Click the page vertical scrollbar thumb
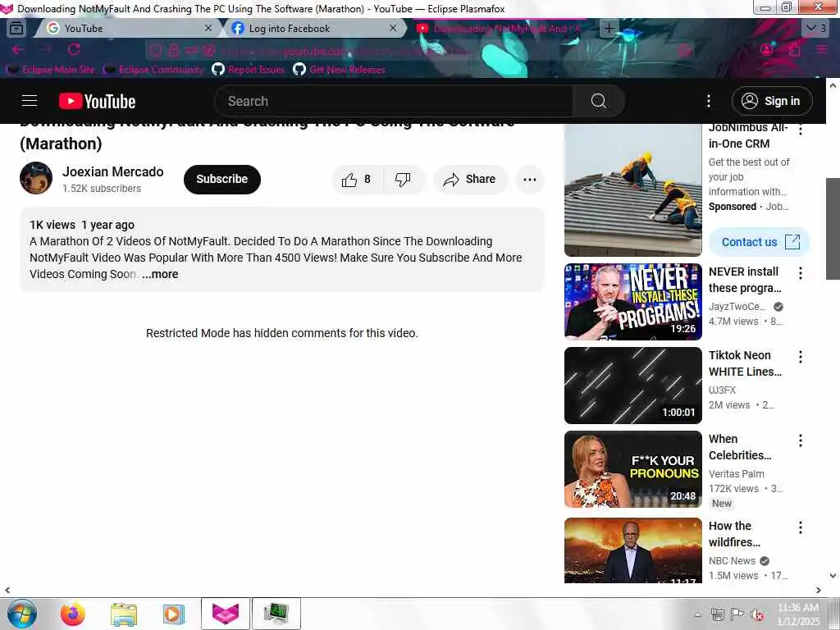This screenshot has width=840, height=630. [833, 229]
